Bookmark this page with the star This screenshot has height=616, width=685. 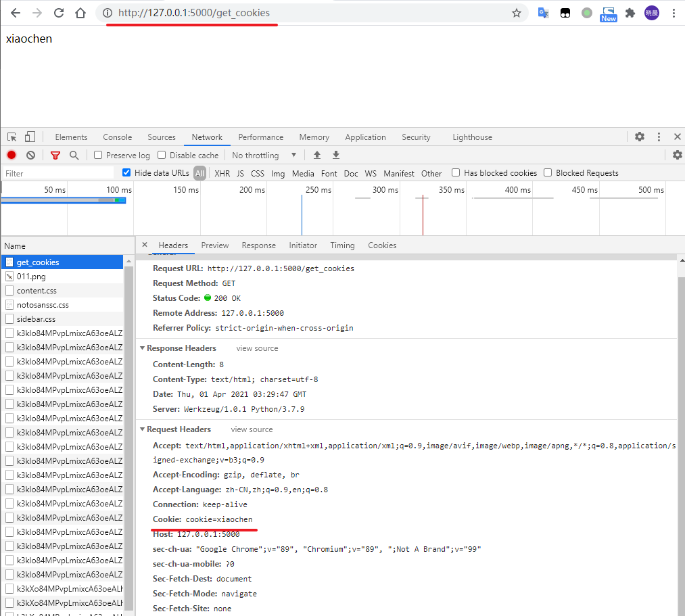click(x=517, y=13)
